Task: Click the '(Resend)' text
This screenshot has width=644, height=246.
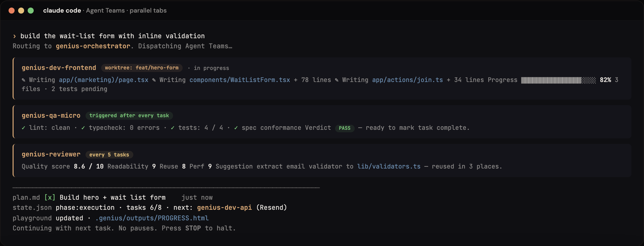Action: [x=271, y=208]
